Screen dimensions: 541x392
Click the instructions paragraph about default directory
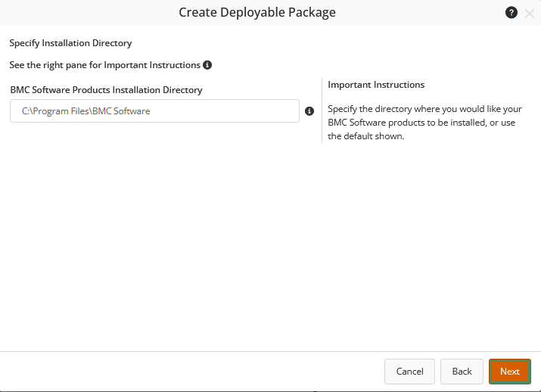(424, 123)
